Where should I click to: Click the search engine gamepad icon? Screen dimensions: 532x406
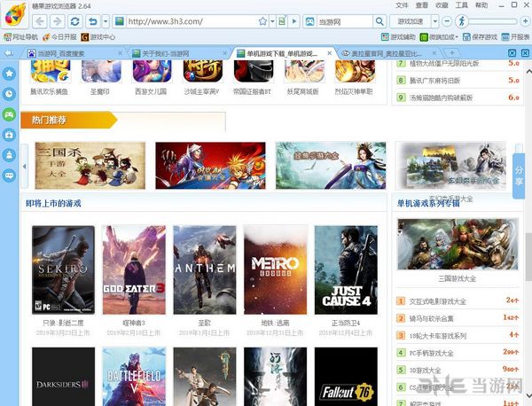click(309, 21)
